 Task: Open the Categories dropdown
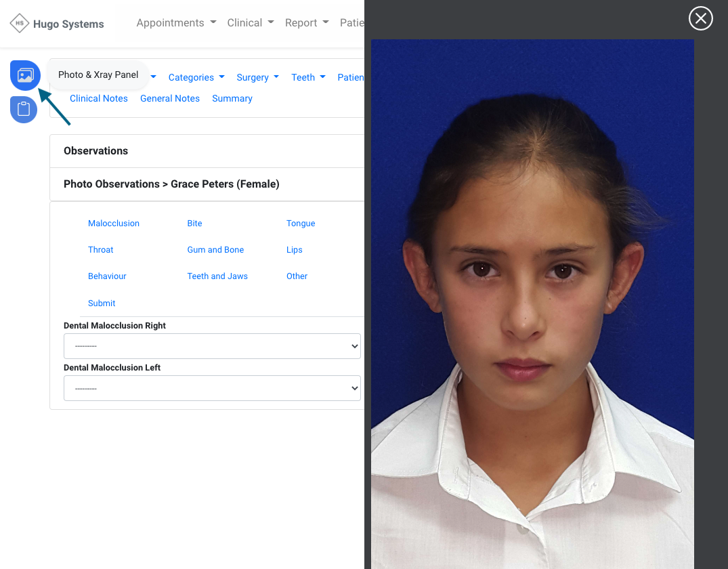click(196, 77)
